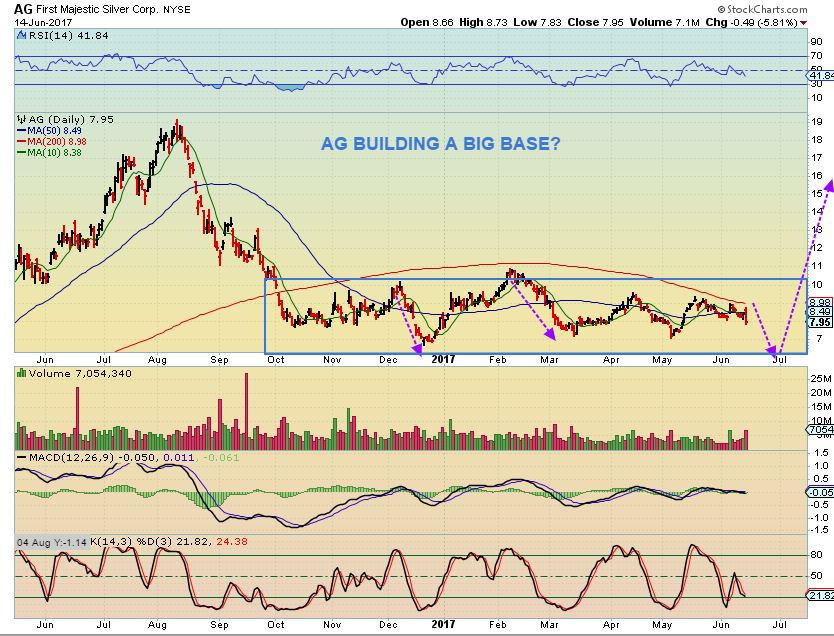Click the 2017 label on bottom stochastic axis
834x636 pixels.
click(x=443, y=624)
